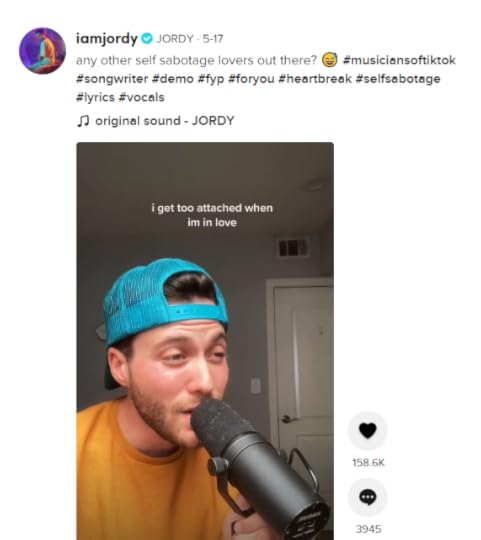Screen dimensions: 481x540
Task: Open hashtag #lyrics
Action: [x=95, y=97]
